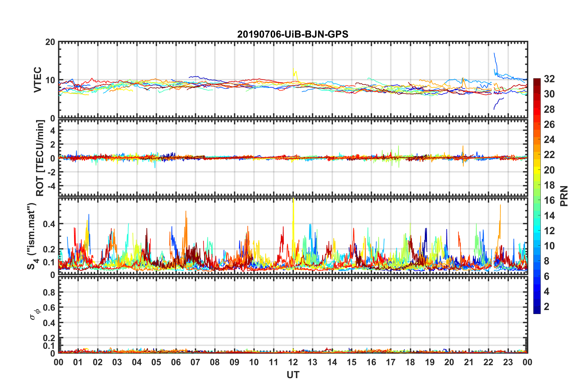Click the S4 ("ism.mat") axis label
586x392 pixels.
click(x=32, y=236)
